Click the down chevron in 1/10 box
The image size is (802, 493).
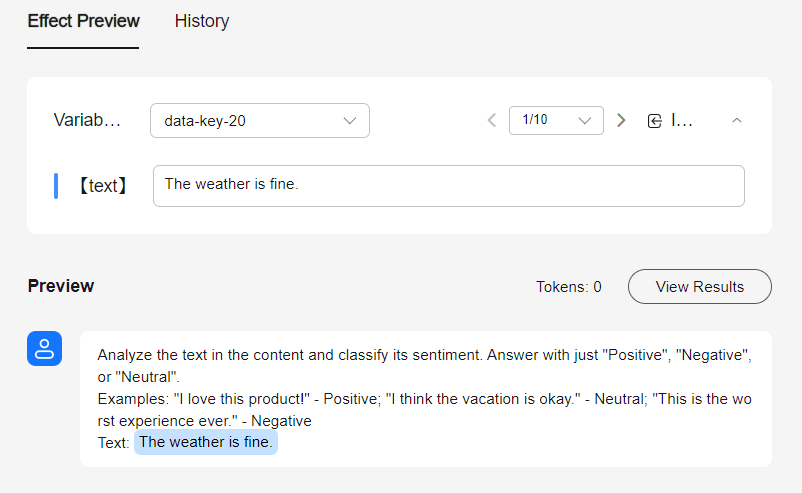[585, 121]
